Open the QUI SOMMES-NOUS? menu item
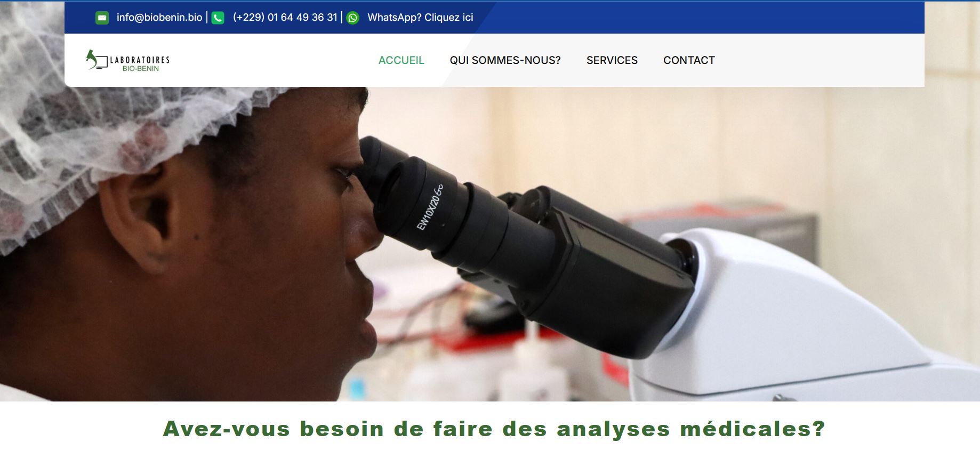The image size is (980, 458). [505, 60]
